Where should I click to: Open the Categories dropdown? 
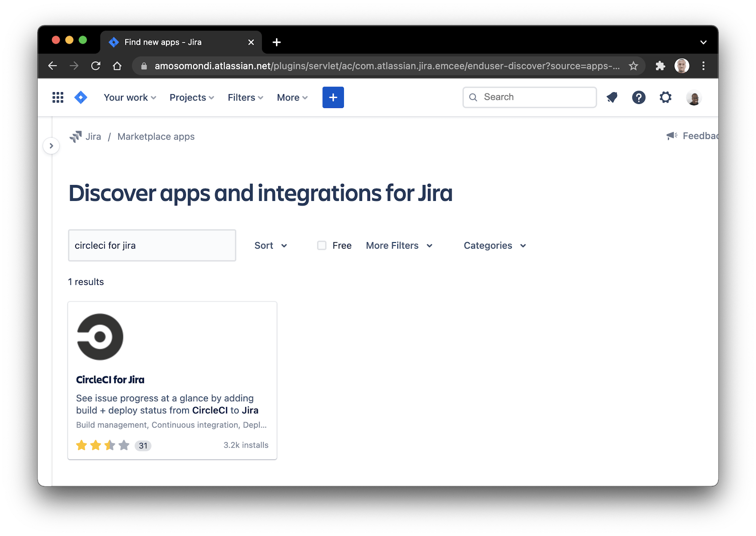(x=494, y=245)
